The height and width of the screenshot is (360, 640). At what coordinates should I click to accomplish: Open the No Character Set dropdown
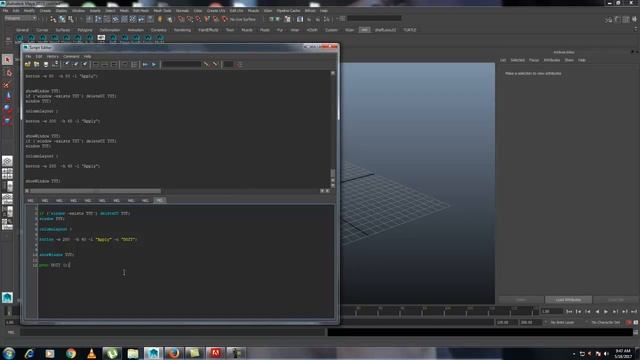pos(606,322)
